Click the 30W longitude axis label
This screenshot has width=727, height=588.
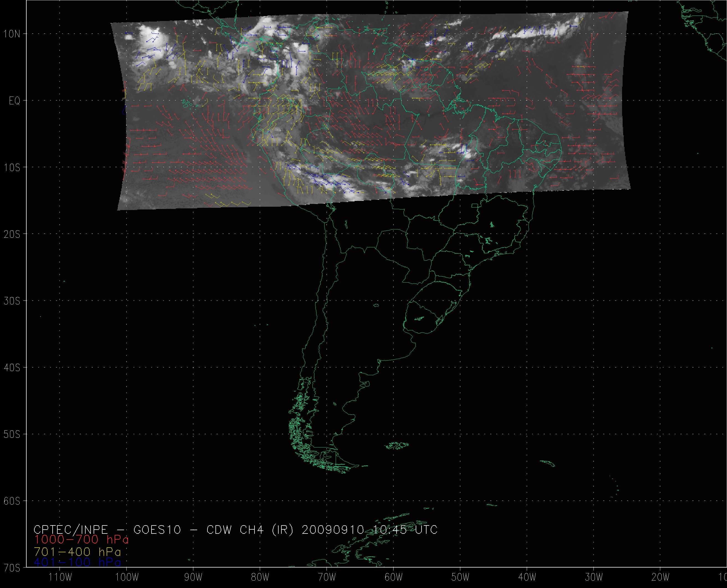(x=594, y=577)
